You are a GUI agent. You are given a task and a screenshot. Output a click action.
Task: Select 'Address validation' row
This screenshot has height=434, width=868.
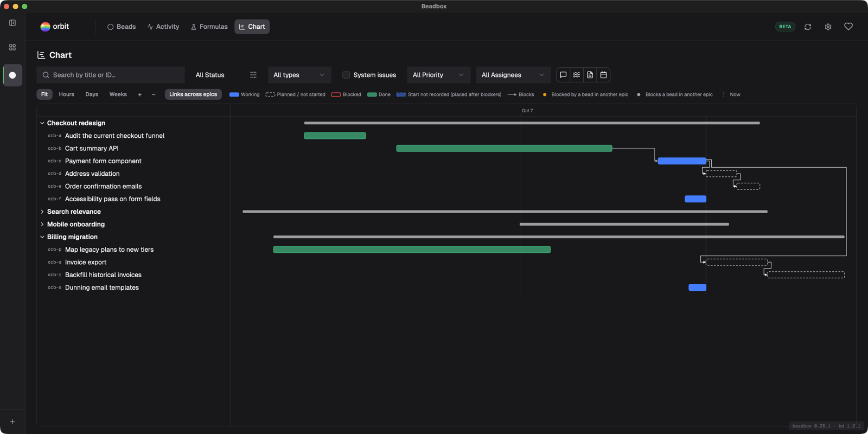133,174
